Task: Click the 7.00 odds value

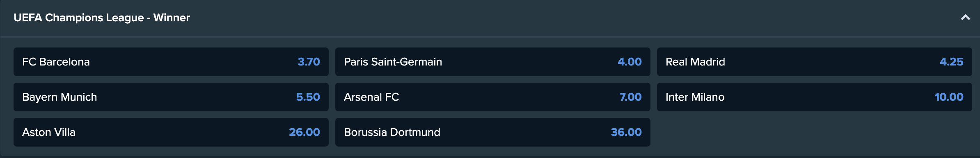Action: (x=630, y=97)
